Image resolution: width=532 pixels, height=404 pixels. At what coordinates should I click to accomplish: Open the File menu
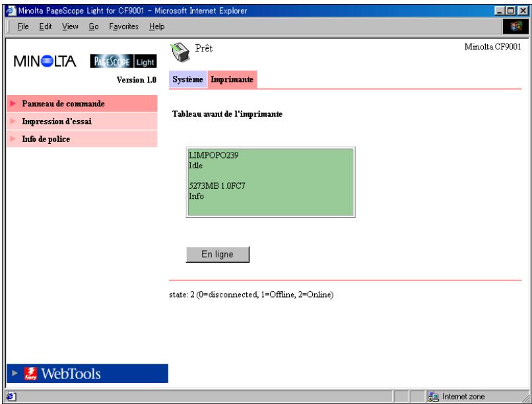23,26
